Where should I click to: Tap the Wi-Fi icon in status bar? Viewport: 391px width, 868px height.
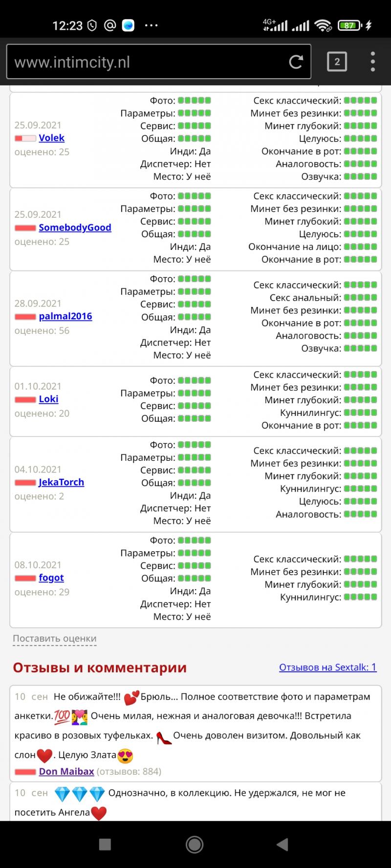(323, 25)
